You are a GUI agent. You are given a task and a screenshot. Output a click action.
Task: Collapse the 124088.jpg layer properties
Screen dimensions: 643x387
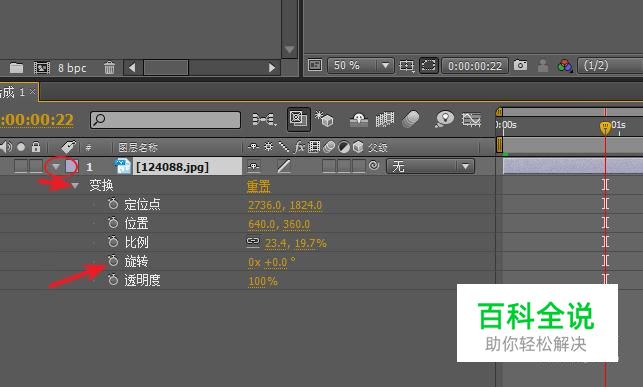point(56,166)
